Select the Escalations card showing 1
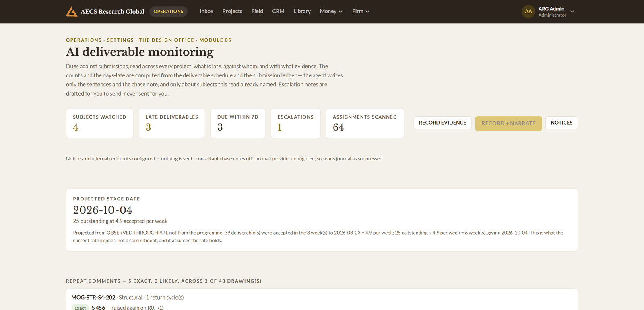 coord(296,124)
